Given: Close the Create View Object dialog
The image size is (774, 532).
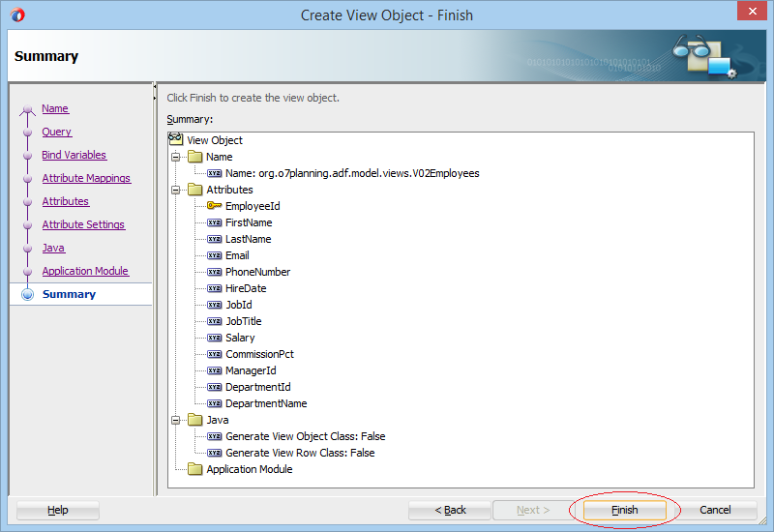Looking at the screenshot, I should tap(752, 11).
